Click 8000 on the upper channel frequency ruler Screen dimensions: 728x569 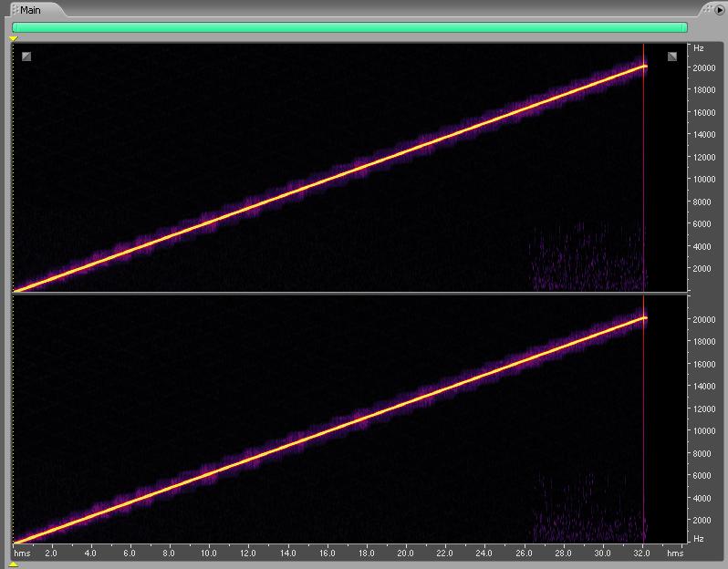point(702,202)
